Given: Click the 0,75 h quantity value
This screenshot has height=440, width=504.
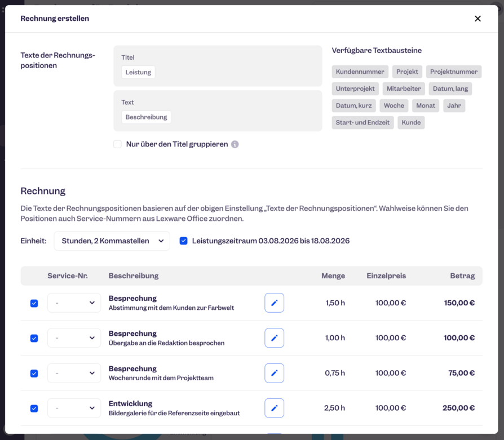Looking at the screenshot, I should coord(335,373).
